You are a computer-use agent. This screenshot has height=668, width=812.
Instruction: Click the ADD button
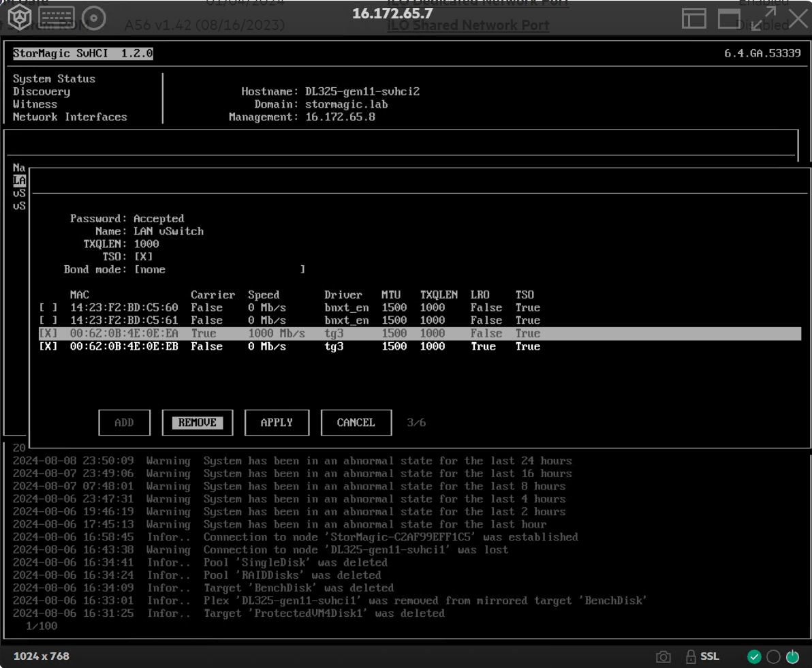tap(124, 423)
